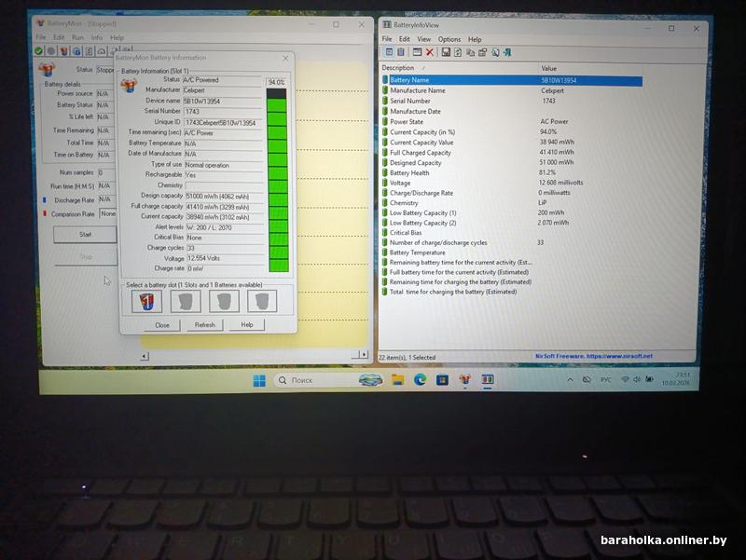Click the refresh icon in BatteryInfoView toolbar
The height and width of the screenshot is (560, 746).
click(x=458, y=52)
